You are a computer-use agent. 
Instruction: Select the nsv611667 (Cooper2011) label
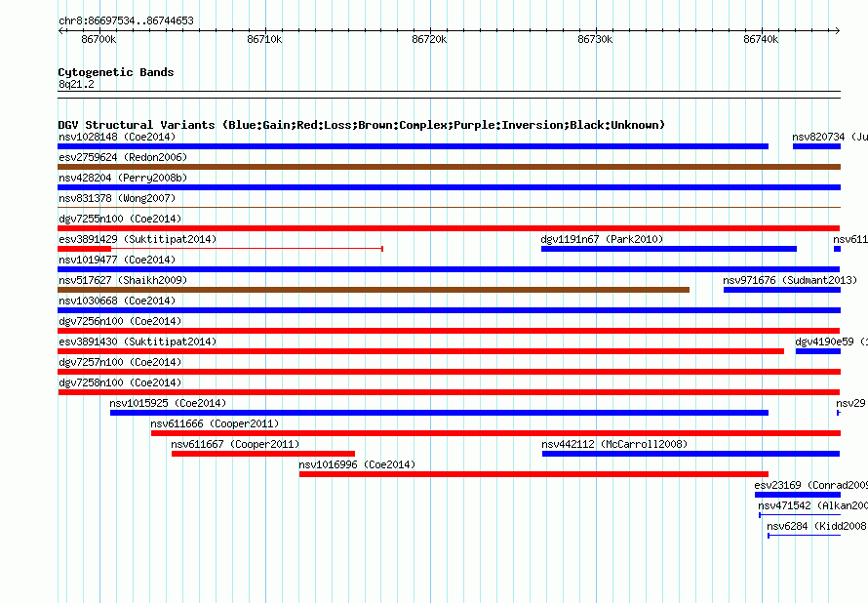pos(235,444)
